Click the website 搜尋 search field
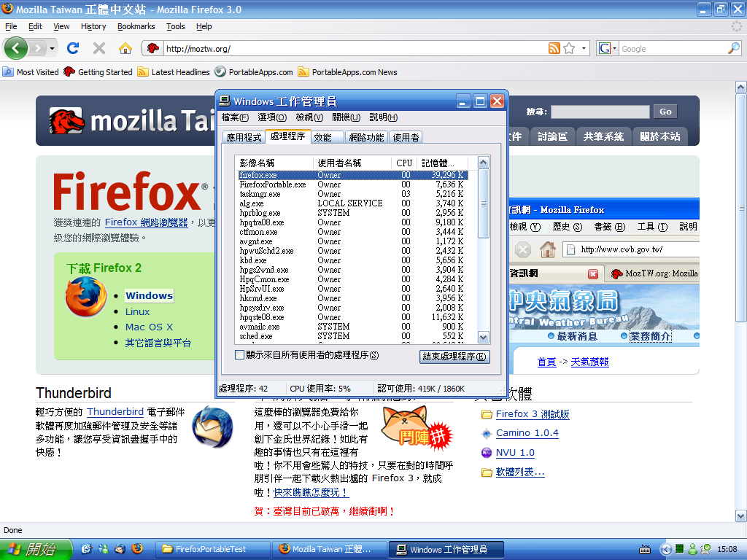Viewport: 747px width, 560px height. [600, 112]
